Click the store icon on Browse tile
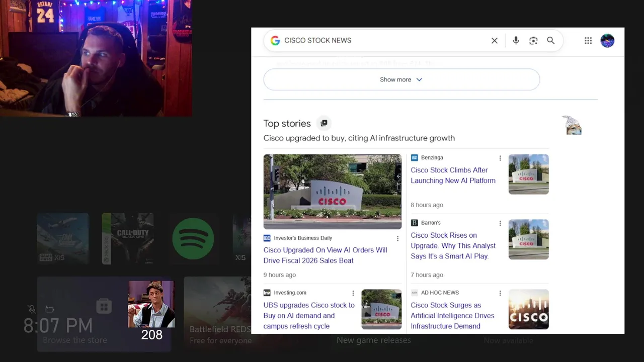 coord(104,306)
